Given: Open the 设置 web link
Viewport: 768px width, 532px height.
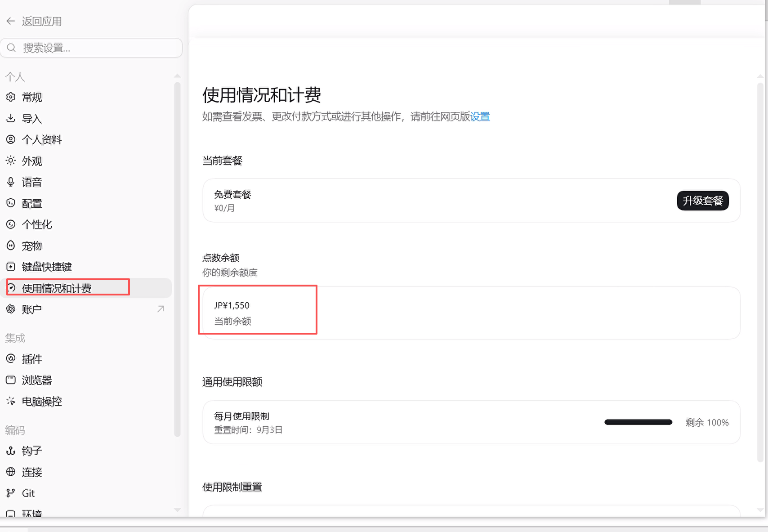Looking at the screenshot, I should [x=480, y=116].
